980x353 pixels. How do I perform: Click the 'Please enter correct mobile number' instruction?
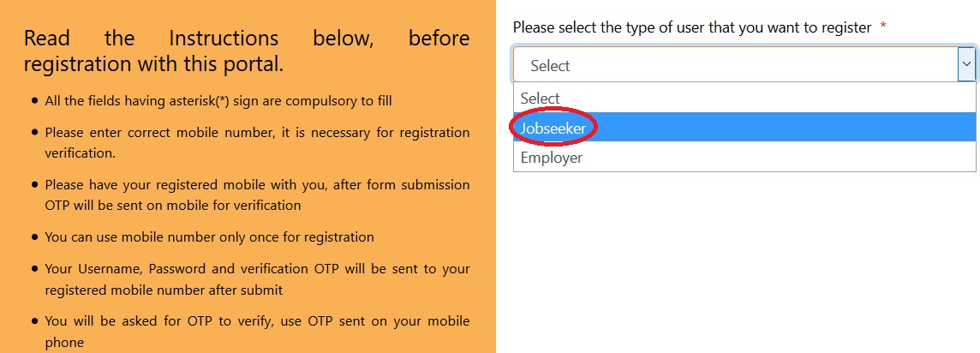point(257,143)
